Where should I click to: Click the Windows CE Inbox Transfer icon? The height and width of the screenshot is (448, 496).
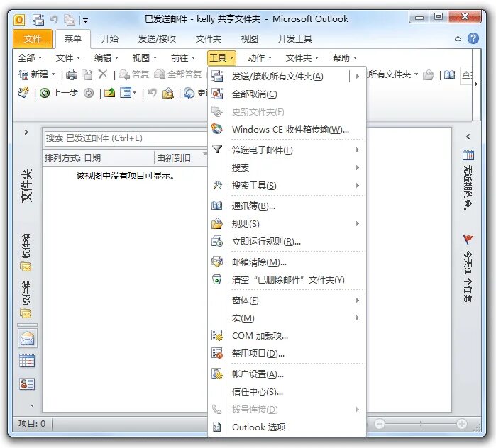[x=217, y=129]
